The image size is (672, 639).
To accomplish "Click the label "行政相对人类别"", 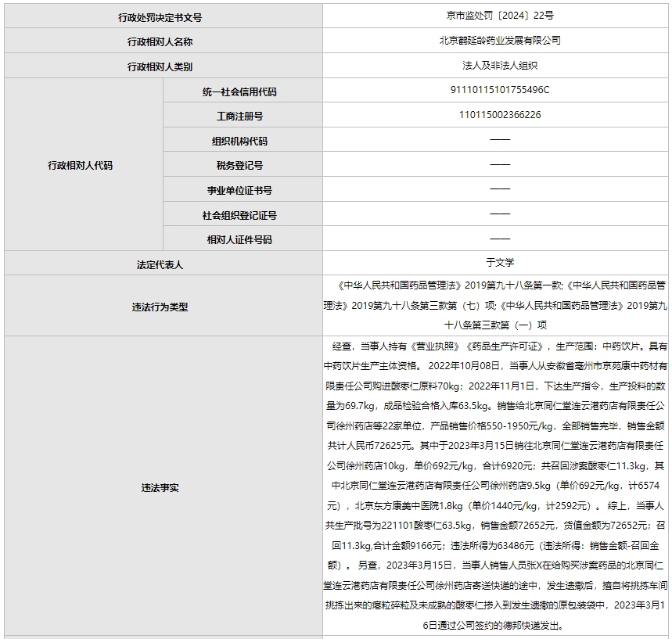I will tap(160, 66).
